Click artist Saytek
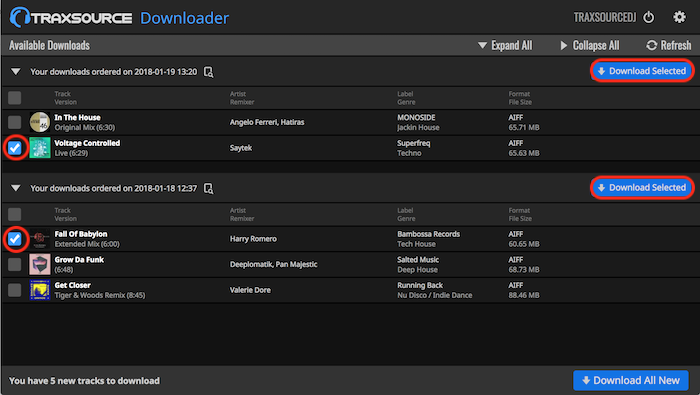The height and width of the screenshot is (395, 700). 241,148
